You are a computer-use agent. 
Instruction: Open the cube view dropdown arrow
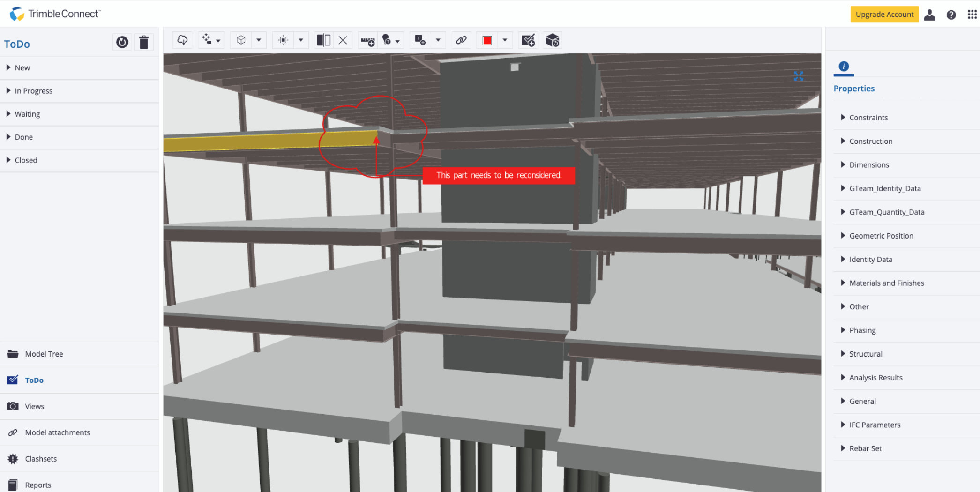259,40
